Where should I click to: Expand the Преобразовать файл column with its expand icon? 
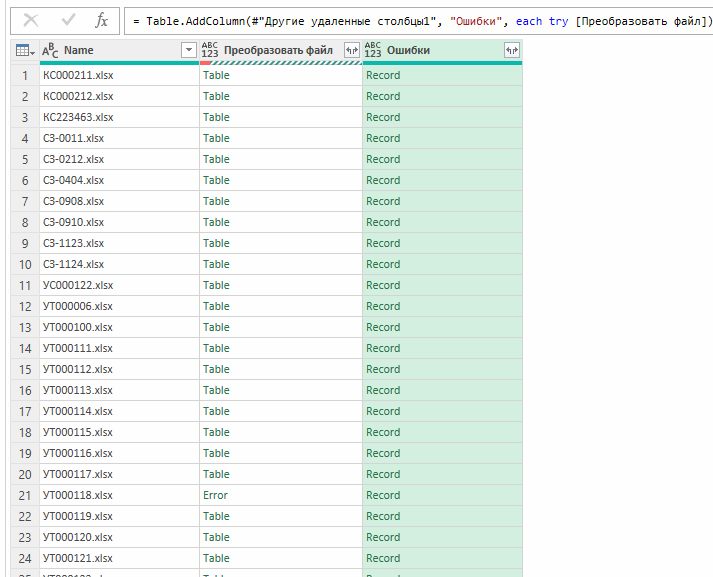click(351, 50)
